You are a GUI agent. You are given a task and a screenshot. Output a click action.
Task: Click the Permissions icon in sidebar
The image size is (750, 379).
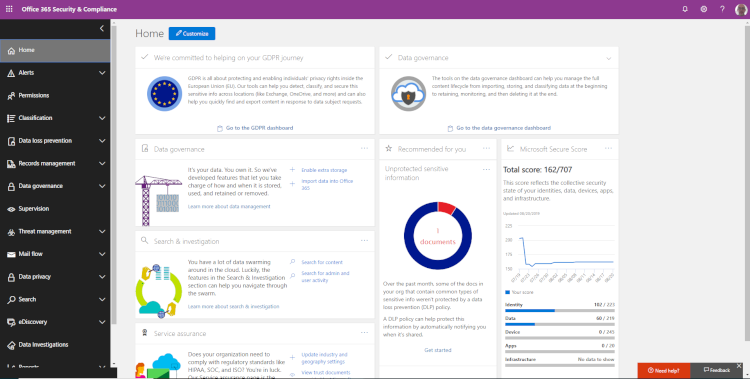11,96
